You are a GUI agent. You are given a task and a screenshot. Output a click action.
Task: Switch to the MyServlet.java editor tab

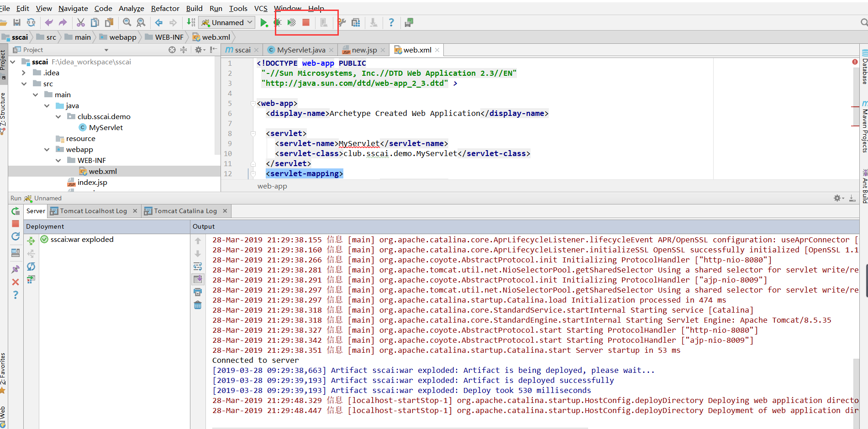[x=301, y=50]
